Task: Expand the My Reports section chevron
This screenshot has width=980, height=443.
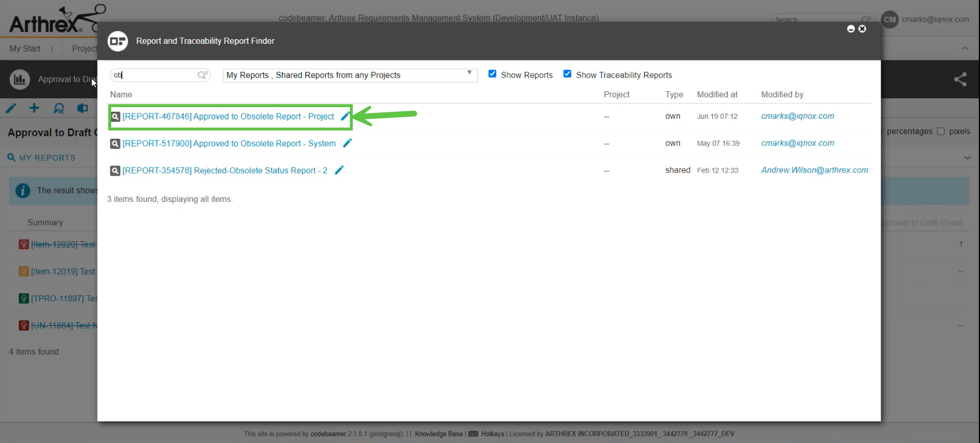Action: coord(967,157)
